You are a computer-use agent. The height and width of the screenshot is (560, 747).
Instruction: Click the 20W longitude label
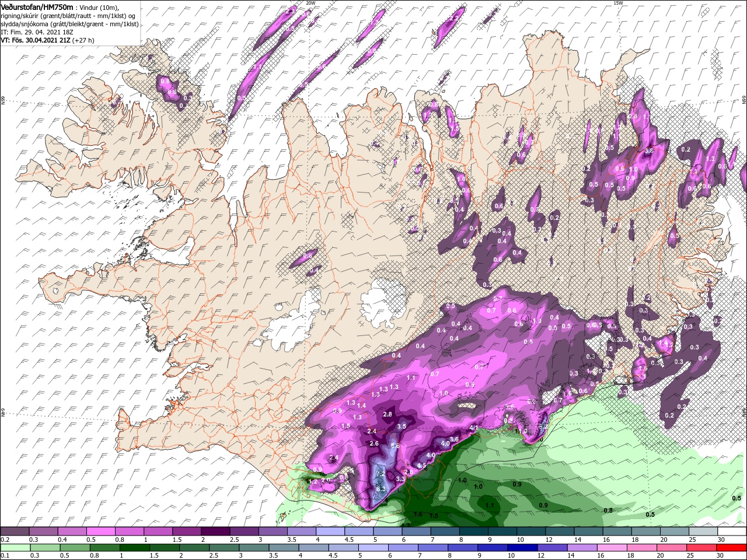310,3
